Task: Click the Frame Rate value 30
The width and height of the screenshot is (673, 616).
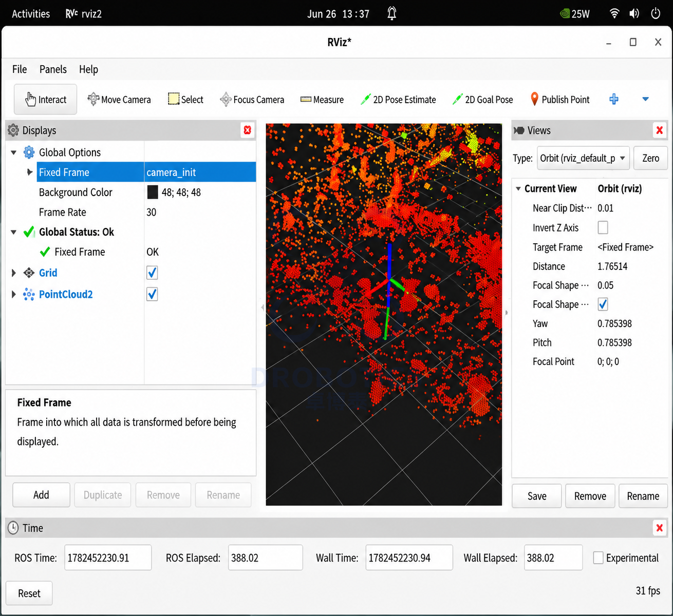Action: pyautogui.click(x=152, y=212)
